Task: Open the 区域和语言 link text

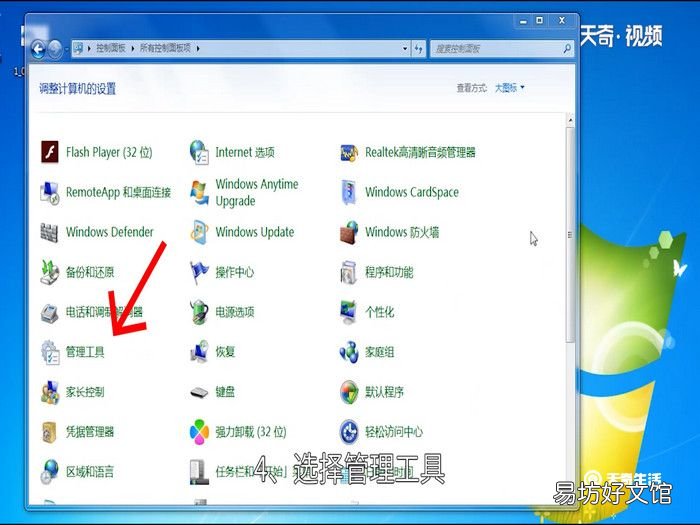Action: (90, 471)
